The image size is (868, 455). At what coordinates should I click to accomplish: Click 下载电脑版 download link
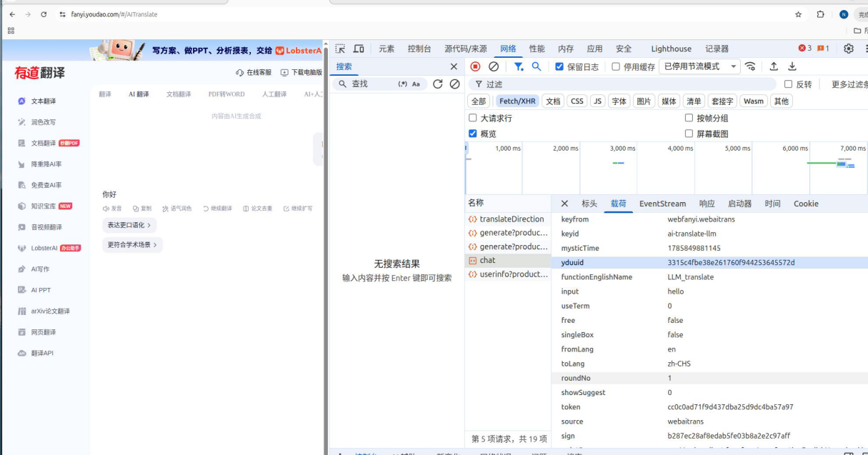(x=301, y=72)
